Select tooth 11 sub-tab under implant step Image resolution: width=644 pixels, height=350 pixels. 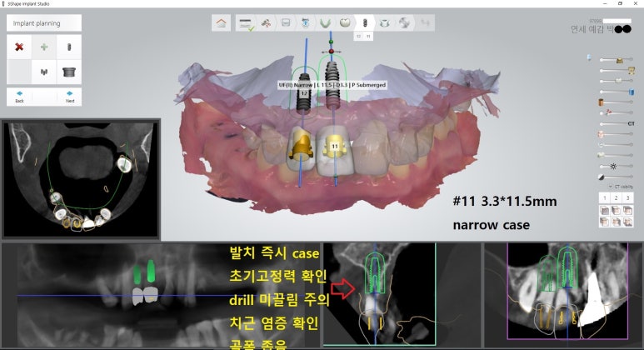click(368, 36)
